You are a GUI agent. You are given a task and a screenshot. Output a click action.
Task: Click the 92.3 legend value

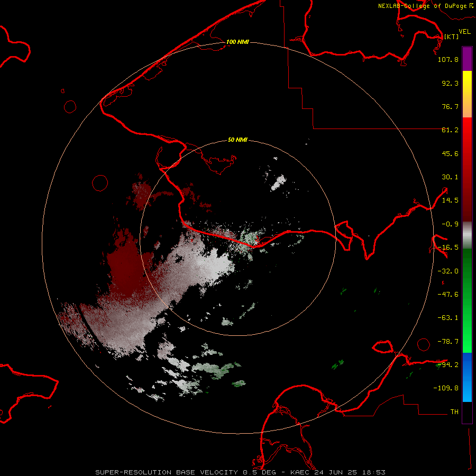pyautogui.click(x=450, y=83)
